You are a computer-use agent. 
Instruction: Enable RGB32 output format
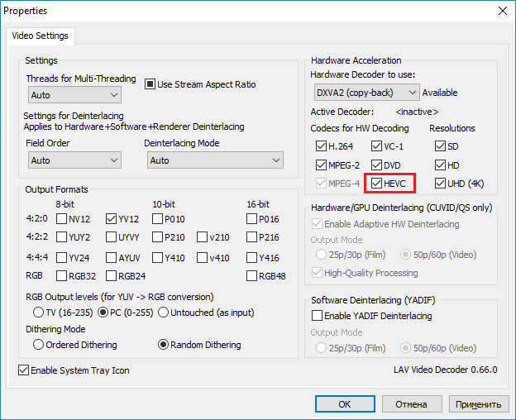(x=61, y=276)
